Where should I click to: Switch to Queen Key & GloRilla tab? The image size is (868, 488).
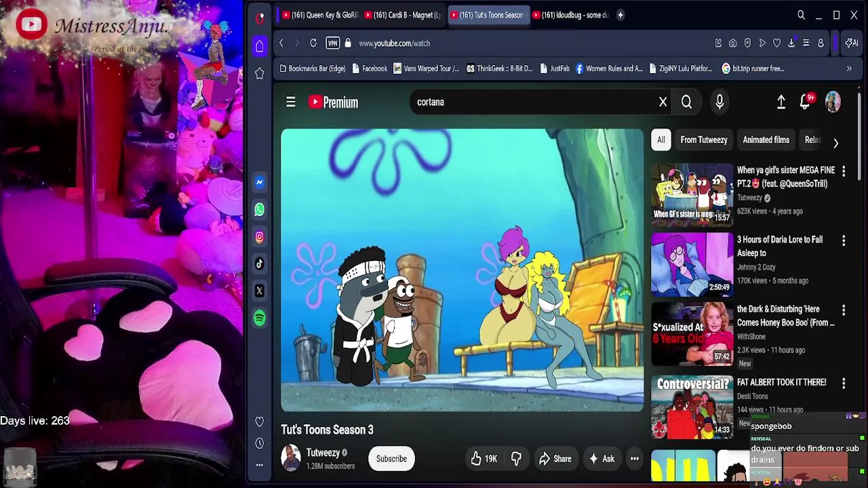coord(319,15)
